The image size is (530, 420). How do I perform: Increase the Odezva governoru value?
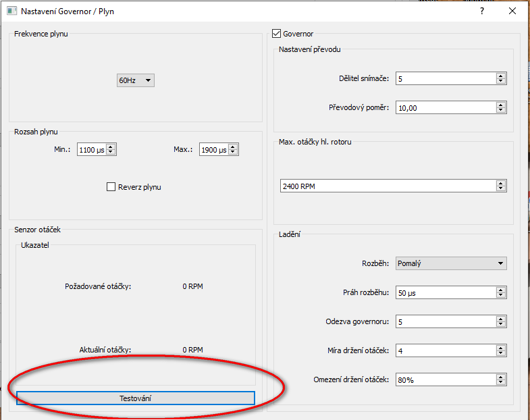500,319
